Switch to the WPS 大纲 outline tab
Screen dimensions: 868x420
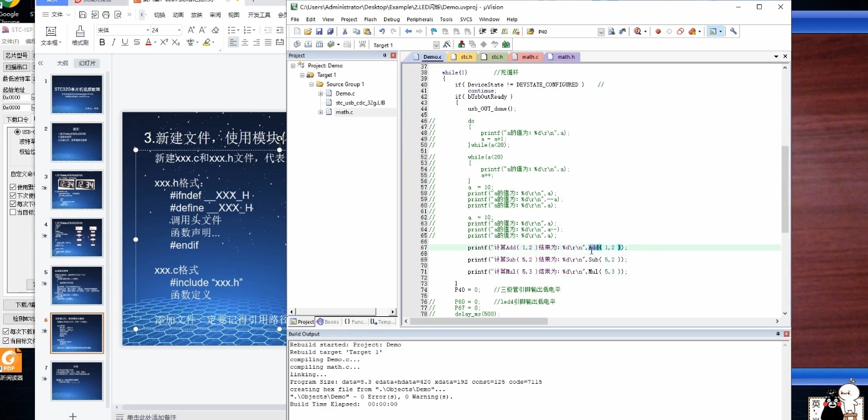click(62, 63)
